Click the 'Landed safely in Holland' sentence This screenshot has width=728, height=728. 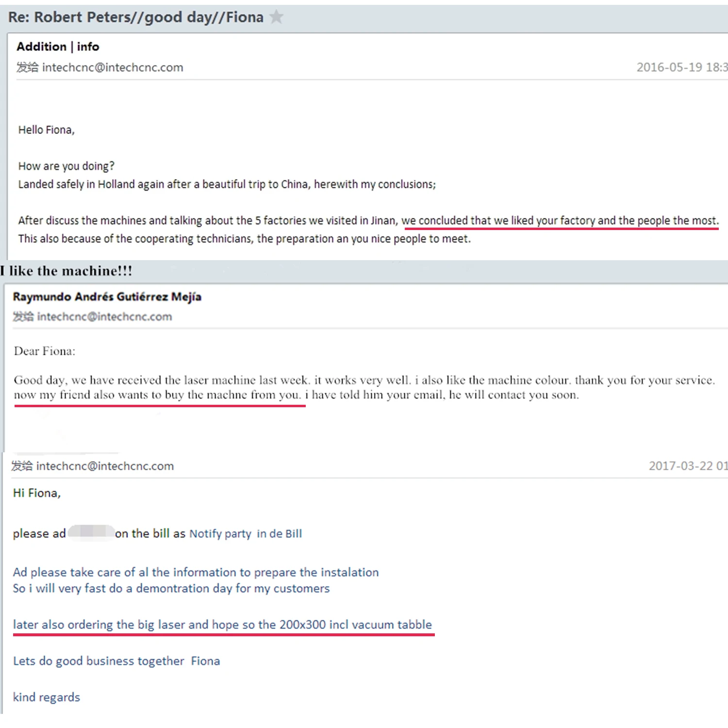227,184
